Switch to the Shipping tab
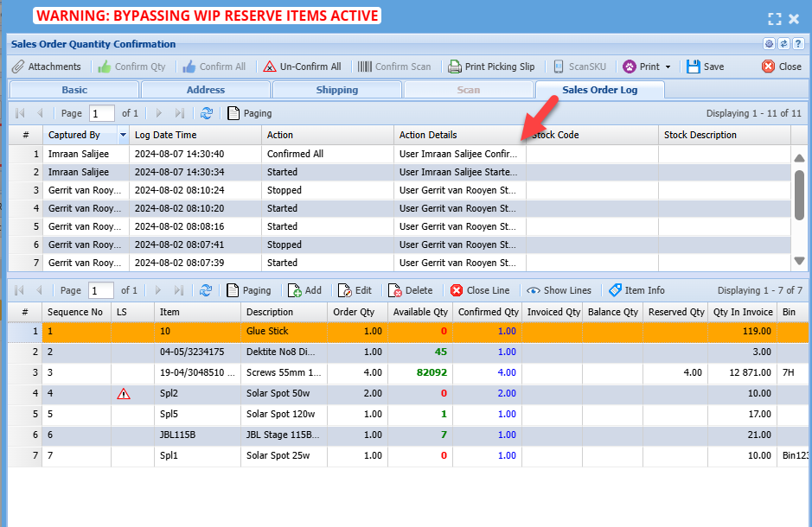Screen dimensions: 812x527 337,90
